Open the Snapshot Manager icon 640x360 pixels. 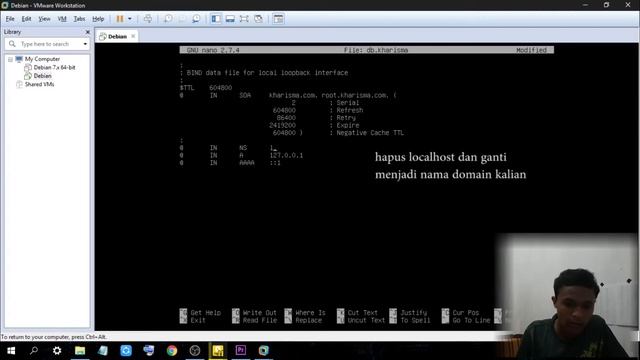point(196,19)
